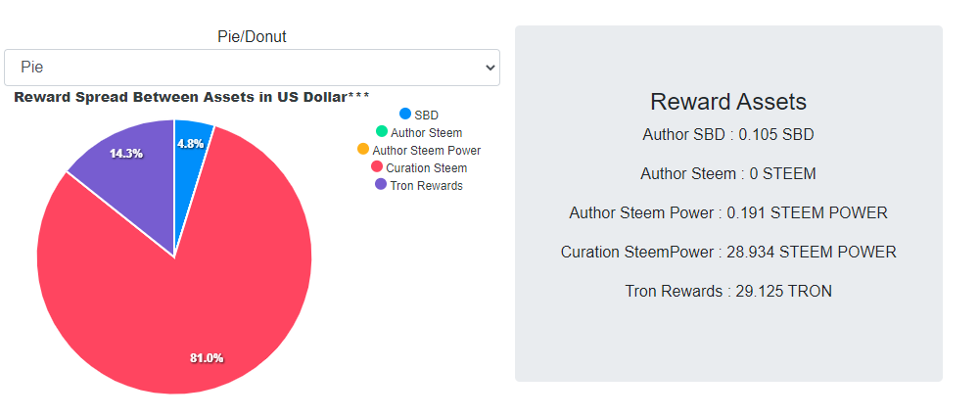Click the green Author Steem legend dot
The image size is (980, 418).
pyautogui.click(x=381, y=131)
